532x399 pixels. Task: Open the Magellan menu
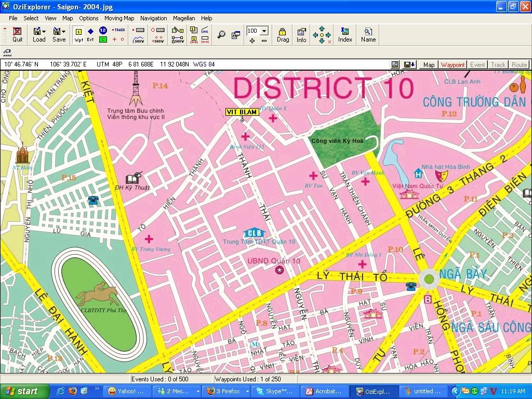pos(184,18)
